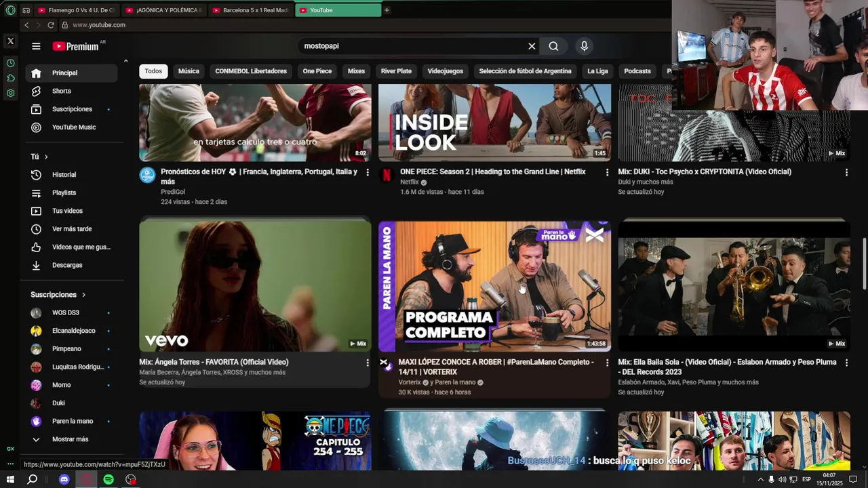Open options menu for Ángela Torres FAVORITA mix
This screenshot has width=868, height=488.
(x=368, y=363)
